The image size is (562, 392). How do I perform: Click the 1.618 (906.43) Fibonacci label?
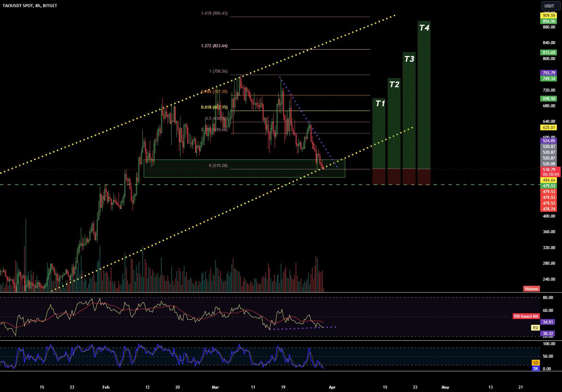(214, 13)
